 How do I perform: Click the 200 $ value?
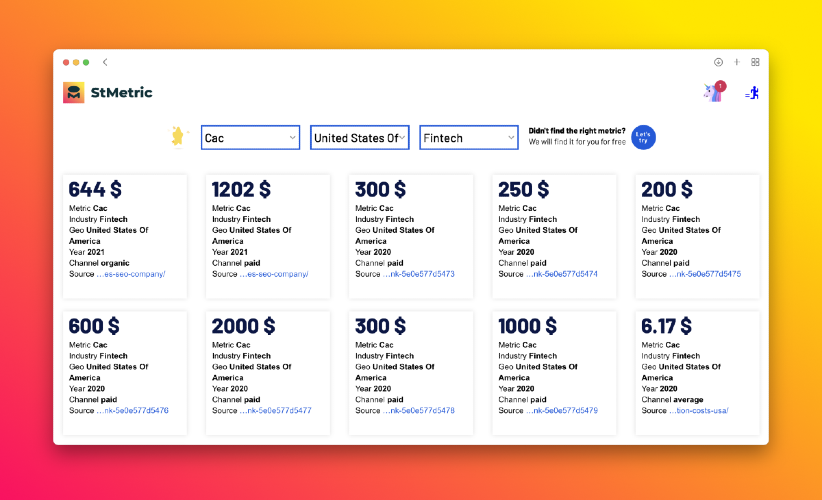coord(667,189)
